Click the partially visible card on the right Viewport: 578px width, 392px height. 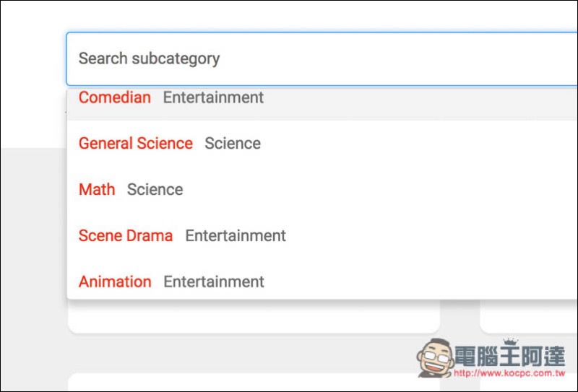[529, 317]
